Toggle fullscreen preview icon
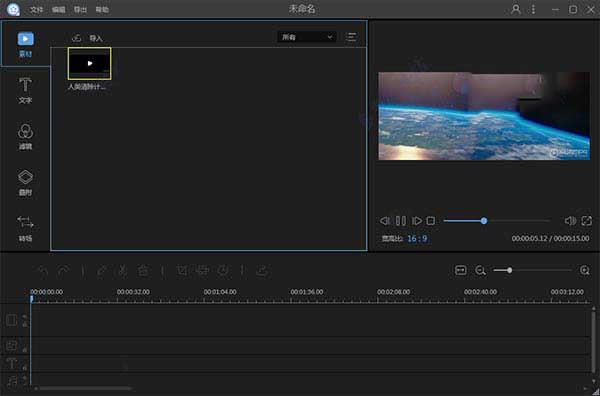The height and width of the screenshot is (396, 600). click(587, 221)
